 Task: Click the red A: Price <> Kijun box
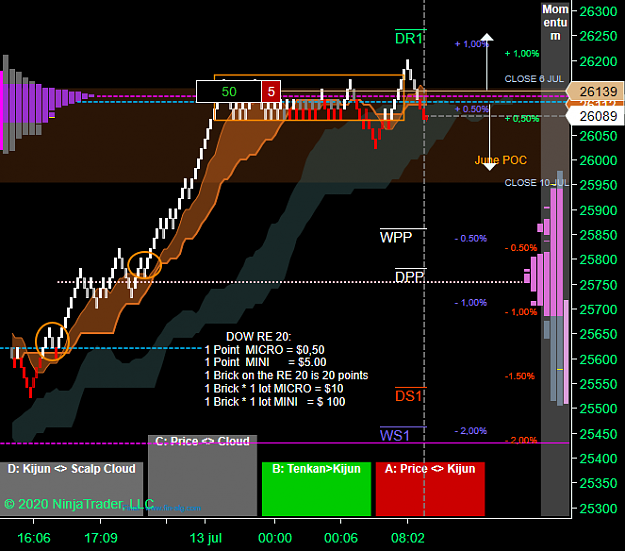430,489
